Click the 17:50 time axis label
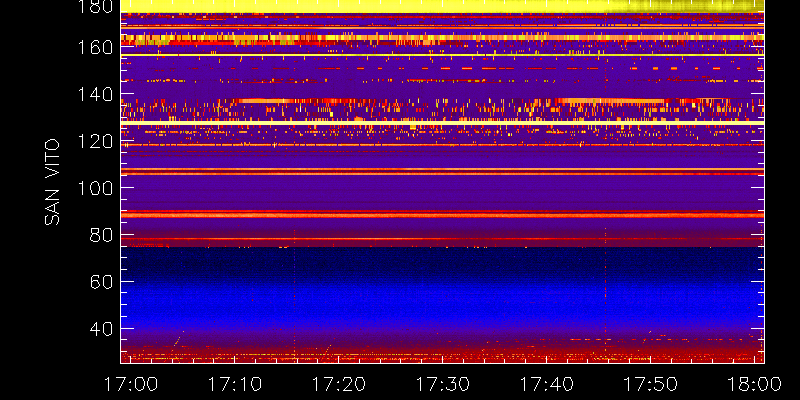 point(651,384)
